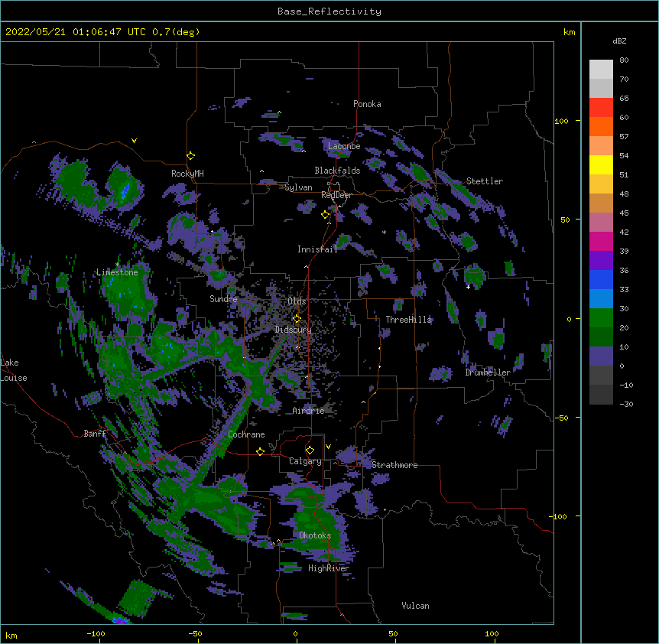Choose the blue 36 dBZ legend swatch

601,279
